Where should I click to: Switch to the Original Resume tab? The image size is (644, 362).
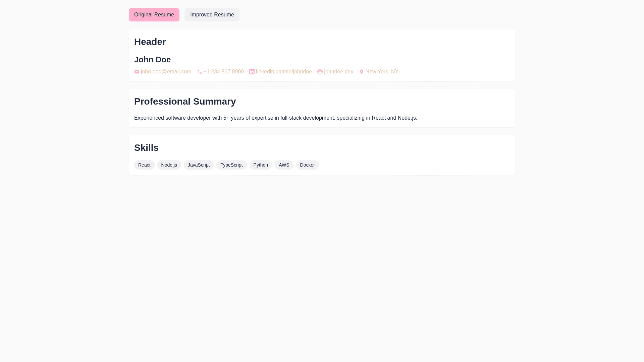click(154, 15)
